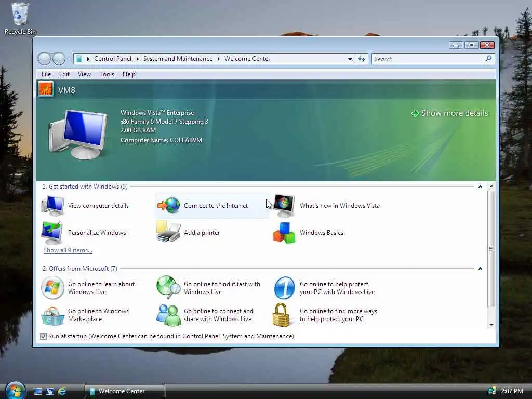Expand arrow before Control Panel breadcrumb
The width and height of the screenshot is (532, 399).
[x=88, y=59]
